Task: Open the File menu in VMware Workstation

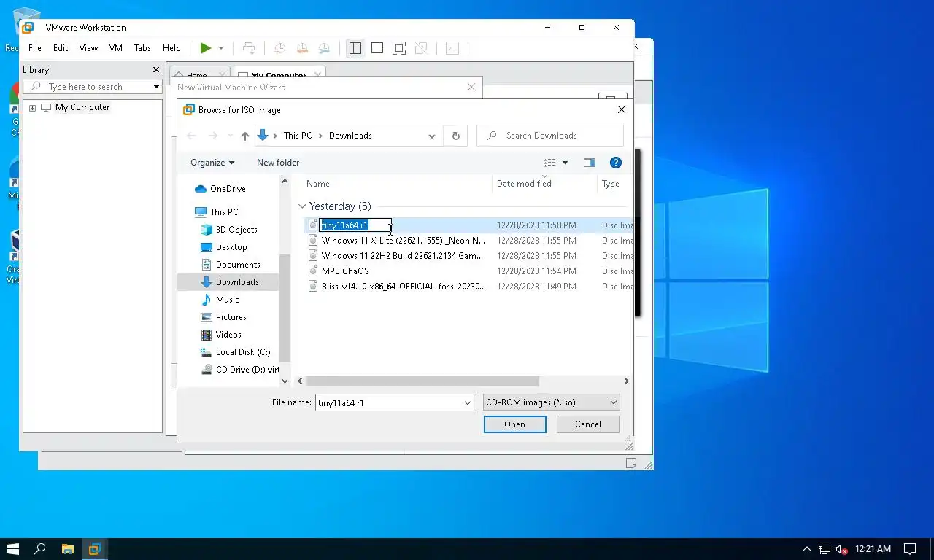Action: 35,48
